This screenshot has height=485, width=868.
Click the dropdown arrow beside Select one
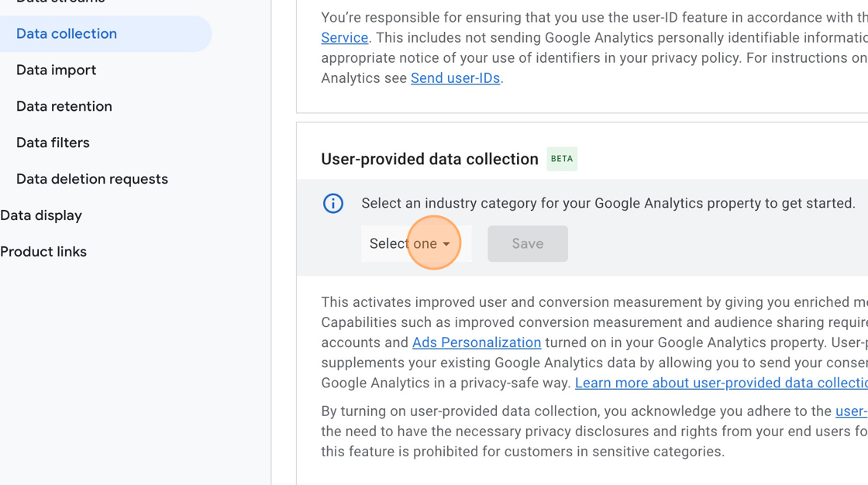[x=446, y=244]
